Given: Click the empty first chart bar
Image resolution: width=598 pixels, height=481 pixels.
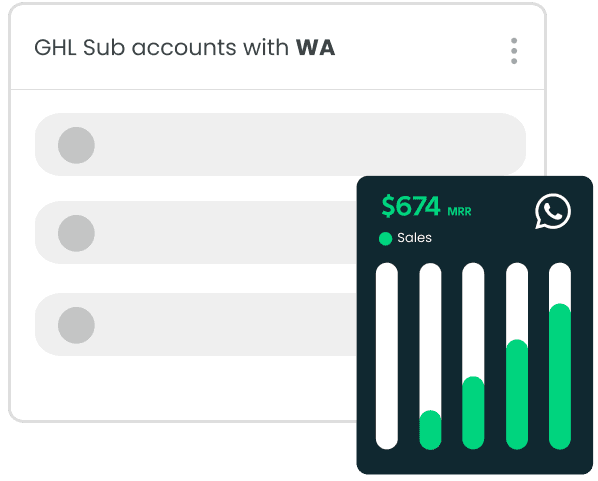Looking at the screenshot, I should click(x=387, y=356).
